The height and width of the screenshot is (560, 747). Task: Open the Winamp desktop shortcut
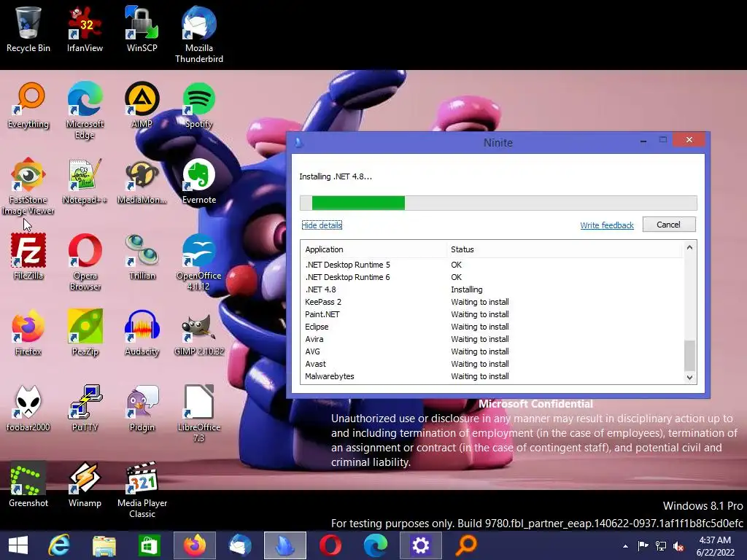pos(85,484)
